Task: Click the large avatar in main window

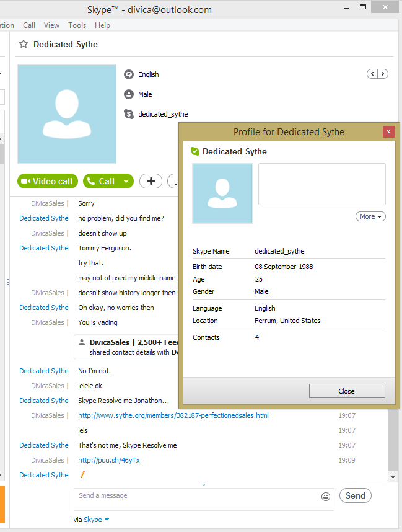Action: click(67, 114)
